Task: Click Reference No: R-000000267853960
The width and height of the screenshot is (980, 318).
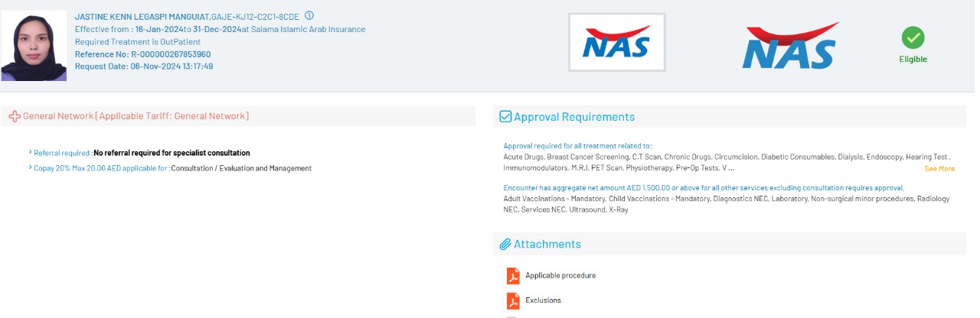Action: coord(142,54)
